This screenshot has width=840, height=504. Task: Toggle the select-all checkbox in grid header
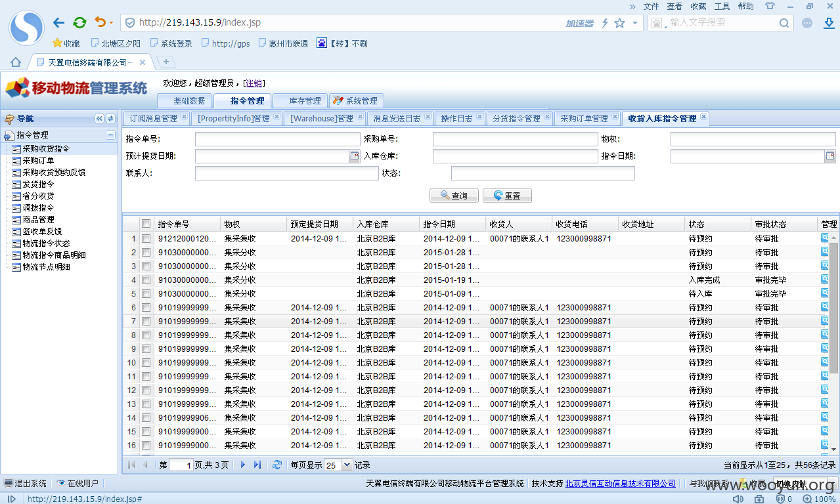pyautogui.click(x=146, y=224)
